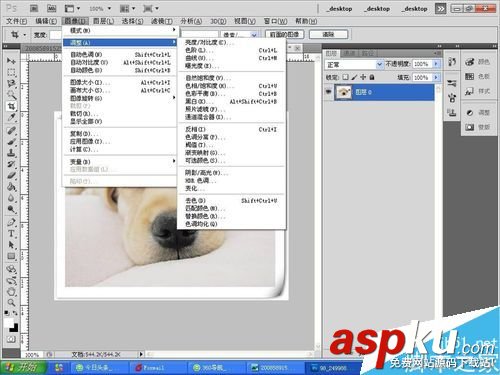Hide 图层 0 with the eye icon

328,91
